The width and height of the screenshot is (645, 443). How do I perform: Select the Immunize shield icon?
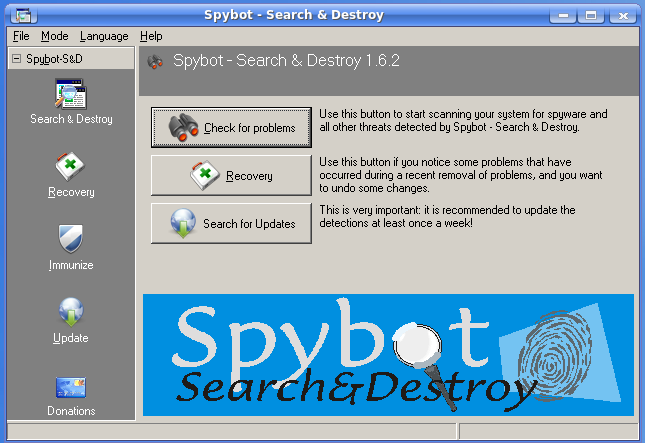coord(71,239)
